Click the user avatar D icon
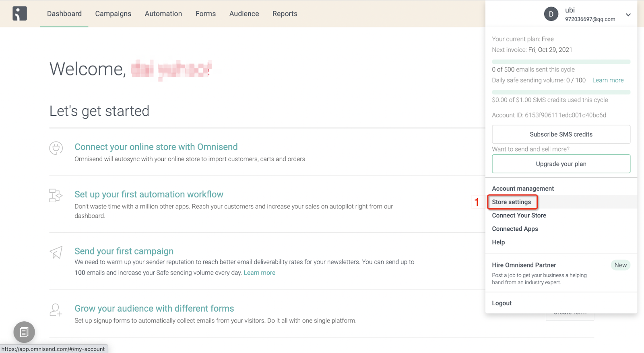 [551, 14]
